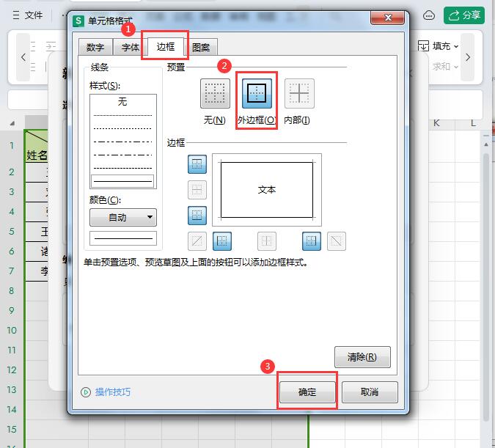Open the 操作技巧 tips link
Screen dimensions: 495x448
coord(106,392)
